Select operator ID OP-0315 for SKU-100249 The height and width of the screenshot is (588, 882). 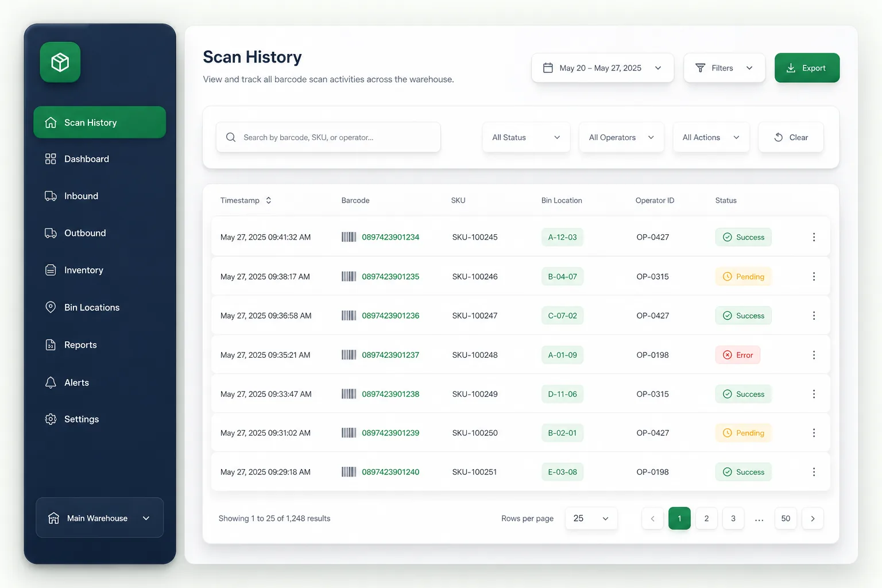click(x=652, y=394)
